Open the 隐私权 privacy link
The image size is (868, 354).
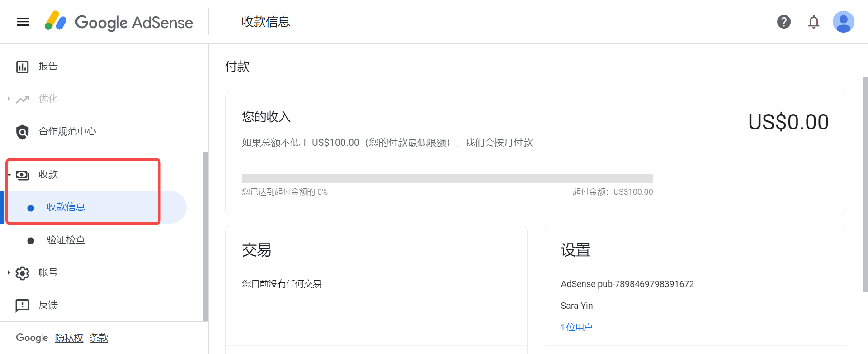(69, 338)
